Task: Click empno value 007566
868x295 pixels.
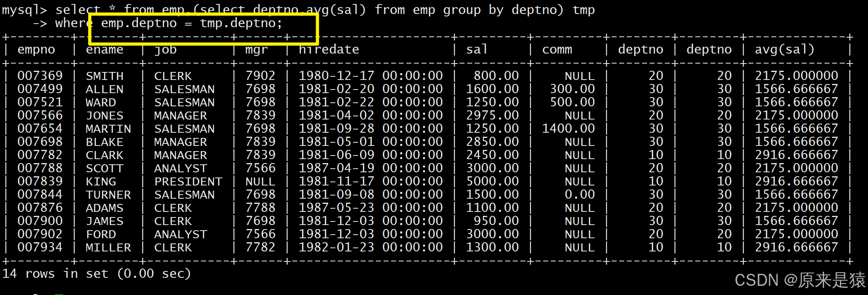Action: [40, 116]
